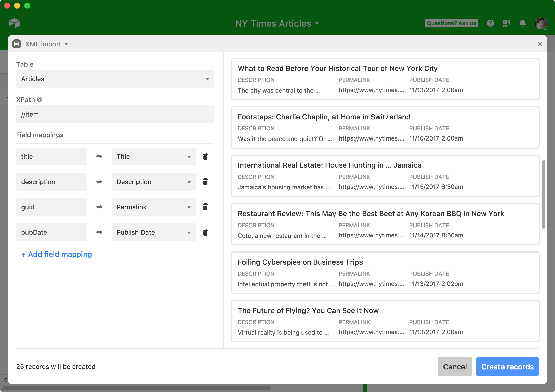This screenshot has width=555, height=392.
Task: Open the Permalink field dropdown
Action: [x=154, y=207]
